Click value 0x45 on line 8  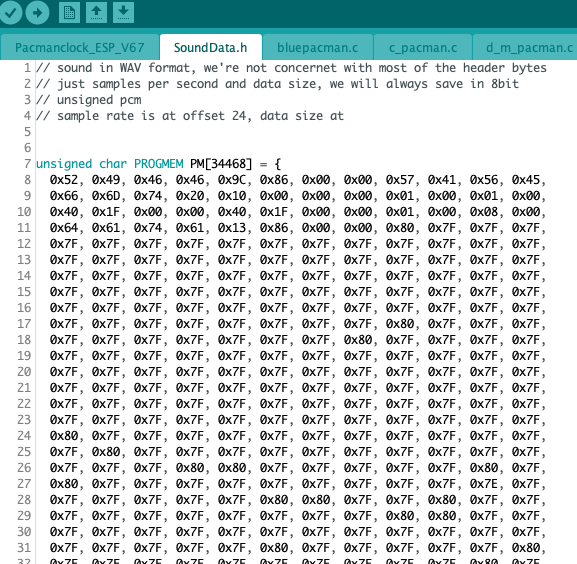point(526,180)
